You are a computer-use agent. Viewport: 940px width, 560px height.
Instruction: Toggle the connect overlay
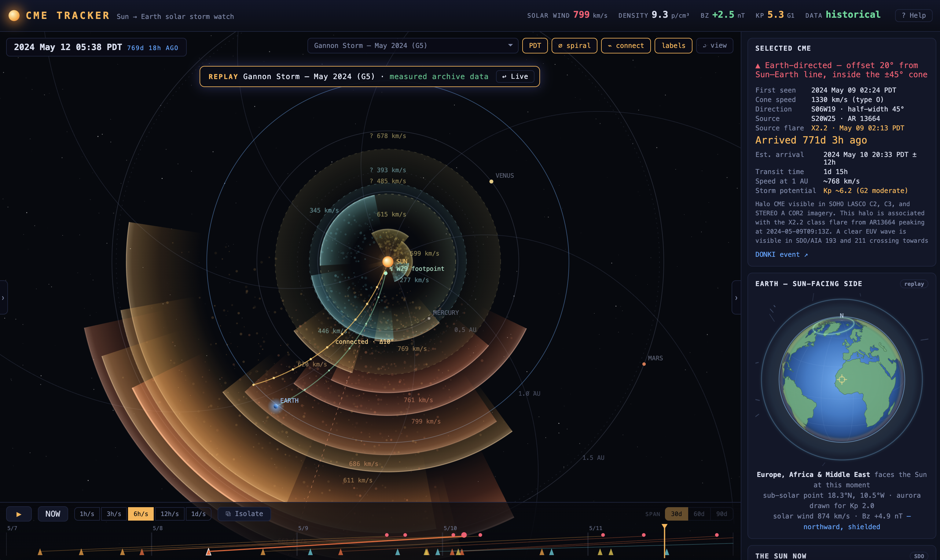coord(626,46)
